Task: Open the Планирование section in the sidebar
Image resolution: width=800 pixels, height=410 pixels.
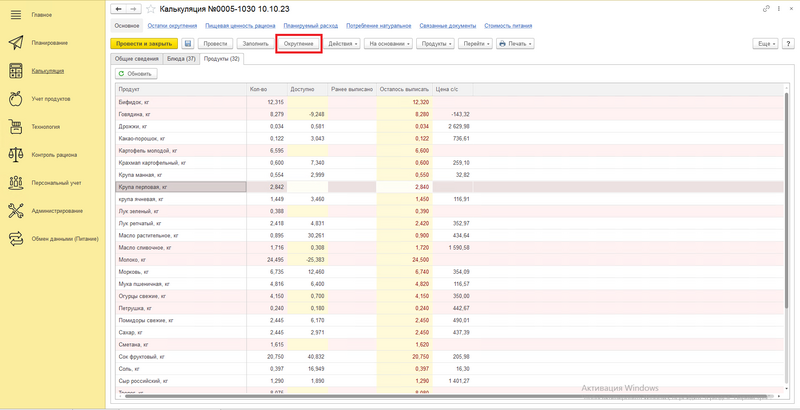Action: coord(49,43)
